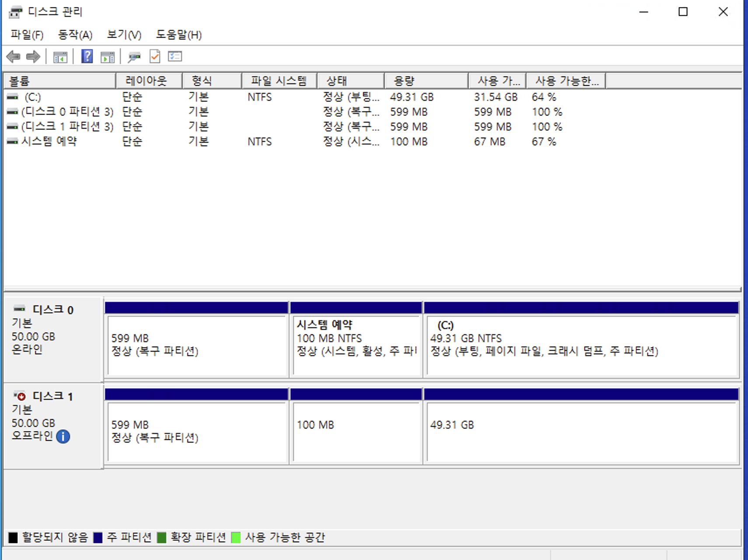This screenshot has height=560, width=748.
Task: Select the (디스크 0 파티션 3) row
Action: point(373,112)
